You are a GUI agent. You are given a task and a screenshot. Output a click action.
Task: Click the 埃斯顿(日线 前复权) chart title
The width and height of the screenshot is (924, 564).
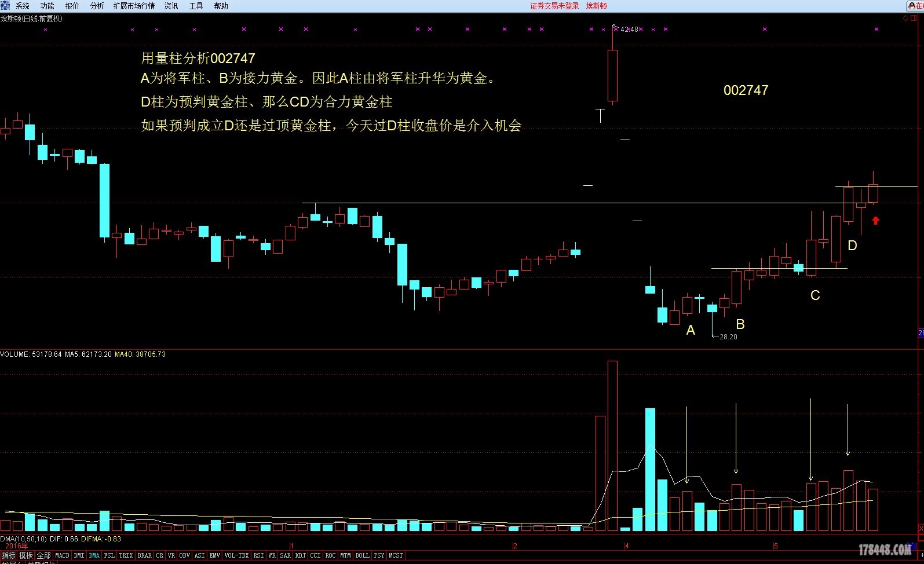[x=31, y=19]
